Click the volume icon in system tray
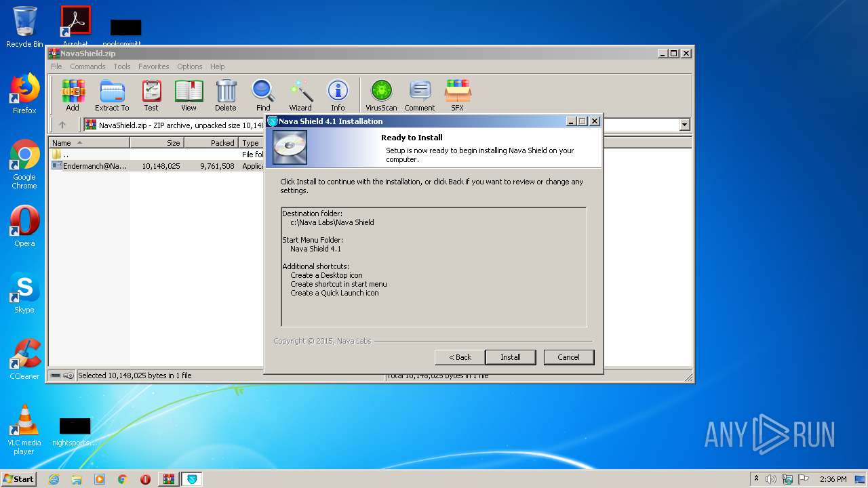868x488 pixels. (x=771, y=479)
